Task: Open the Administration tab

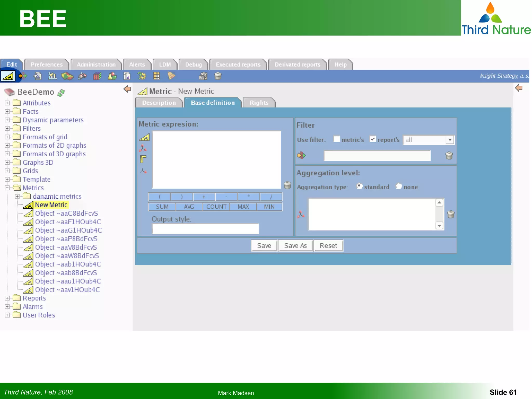Action: [96, 65]
